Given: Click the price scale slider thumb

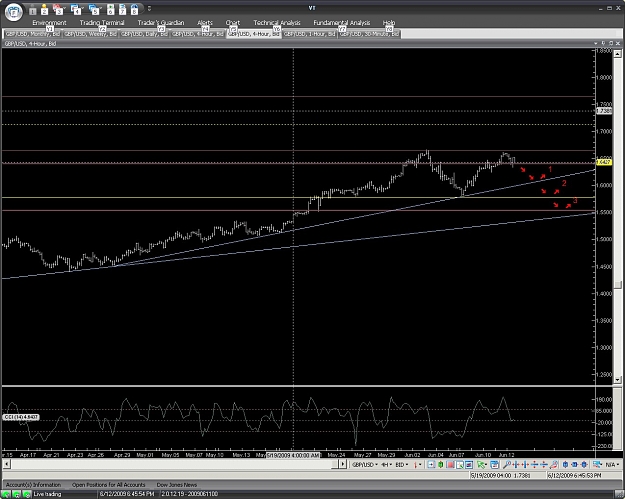Looking at the screenshot, I should click(617, 285).
